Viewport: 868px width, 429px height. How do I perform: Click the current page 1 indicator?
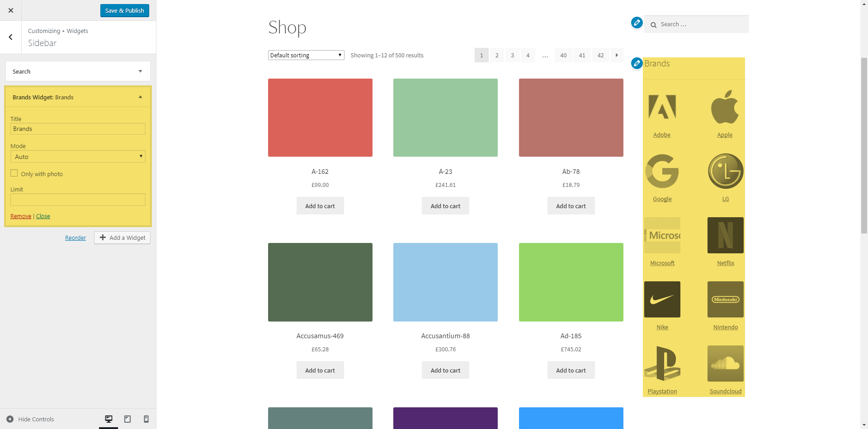coord(481,55)
